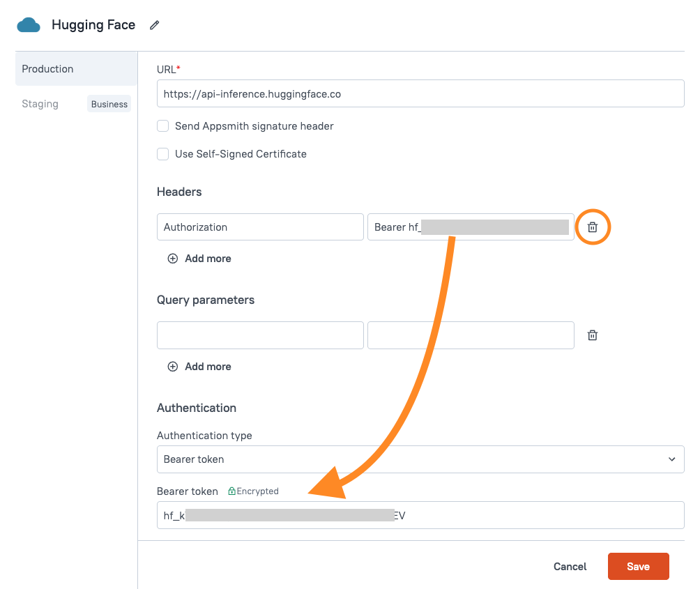Delete the empty query parameter row
700x589 pixels.
click(592, 335)
